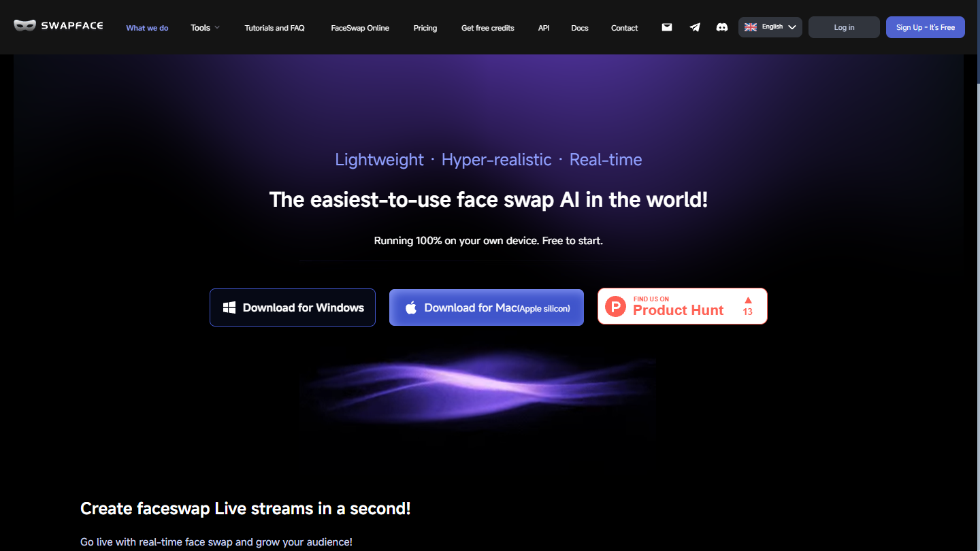Viewport: 980px width, 551px height.
Task: Click the SWAPFACE brand name text
Action: click(73, 25)
